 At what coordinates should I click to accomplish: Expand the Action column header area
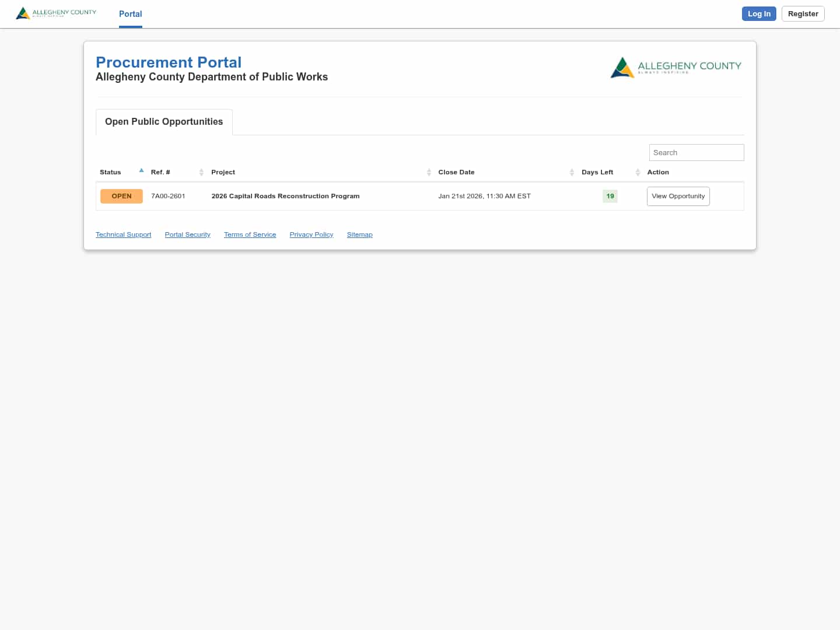pos(658,172)
